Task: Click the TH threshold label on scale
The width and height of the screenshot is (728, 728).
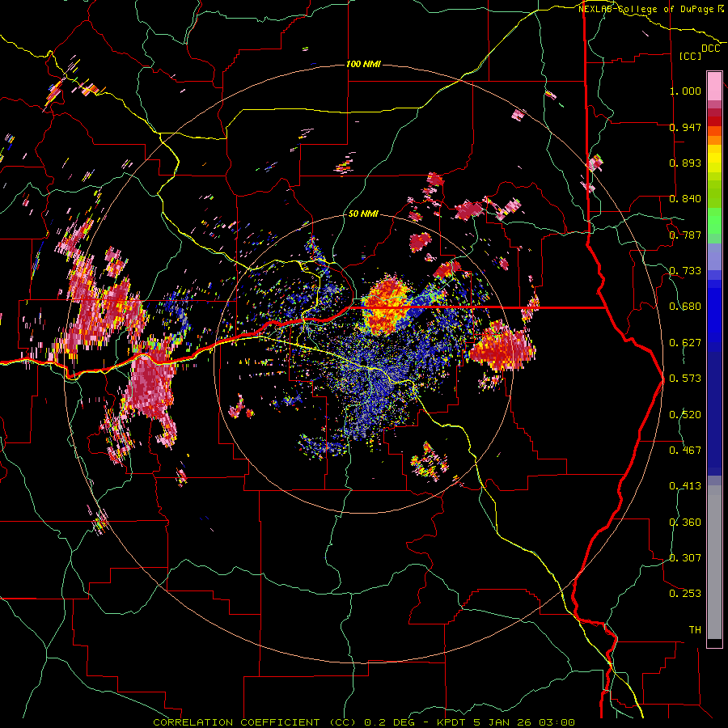Action: click(695, 630)
